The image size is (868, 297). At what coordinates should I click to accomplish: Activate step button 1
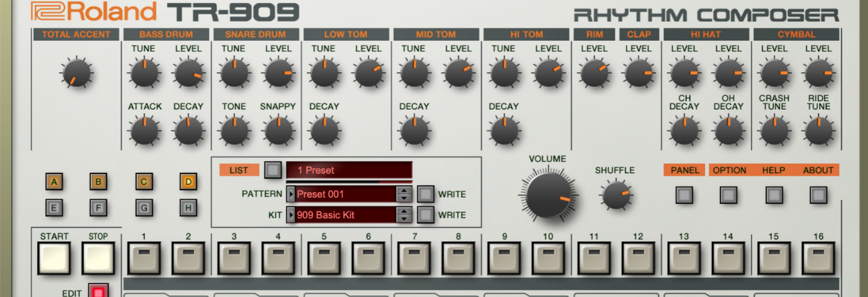(144, 258)
